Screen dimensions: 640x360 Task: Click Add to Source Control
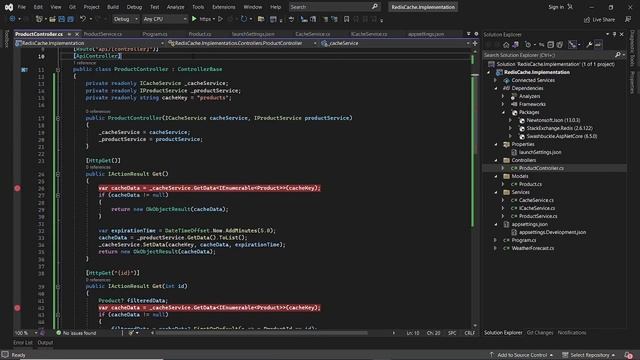[522, 355]
